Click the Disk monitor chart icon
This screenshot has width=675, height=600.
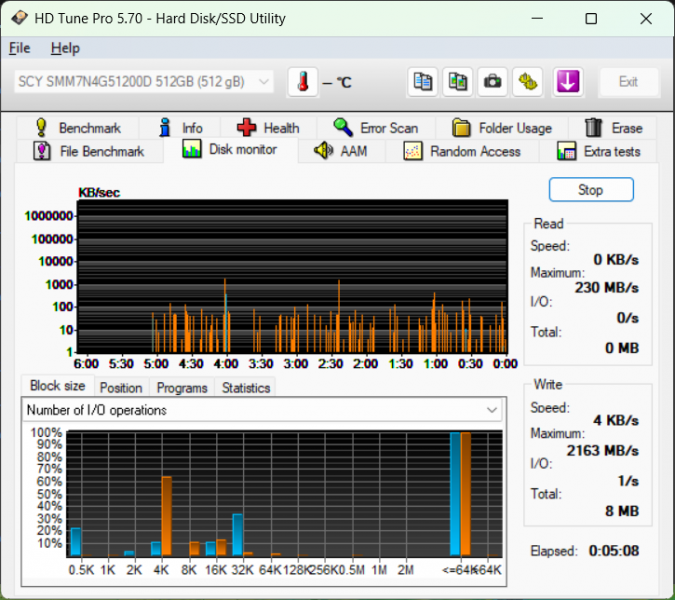(x=192, y=149)
